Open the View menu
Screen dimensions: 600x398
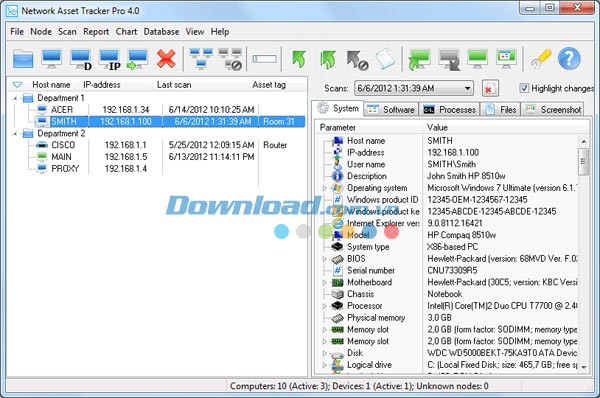click(x=195, y=32)
